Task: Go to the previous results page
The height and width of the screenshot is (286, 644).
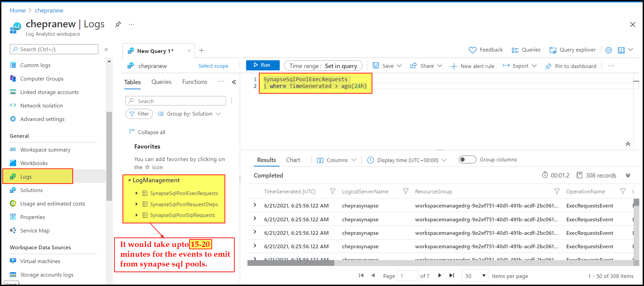Action: click(x=373, y=276)
